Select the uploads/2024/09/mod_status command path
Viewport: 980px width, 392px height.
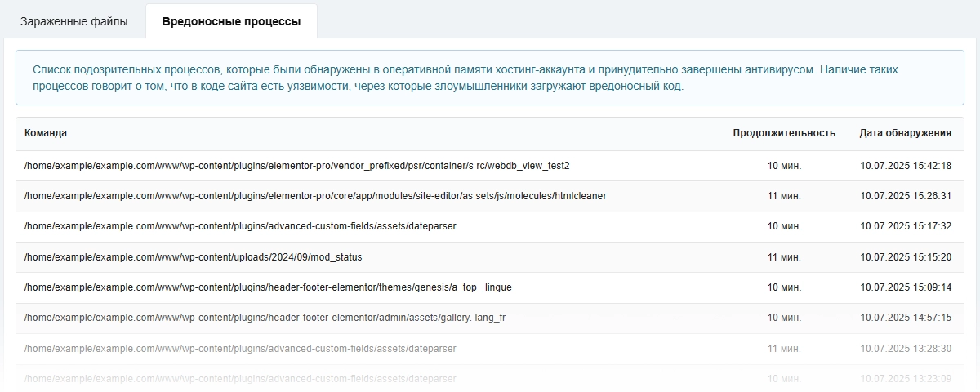click(x=194, y=257)
